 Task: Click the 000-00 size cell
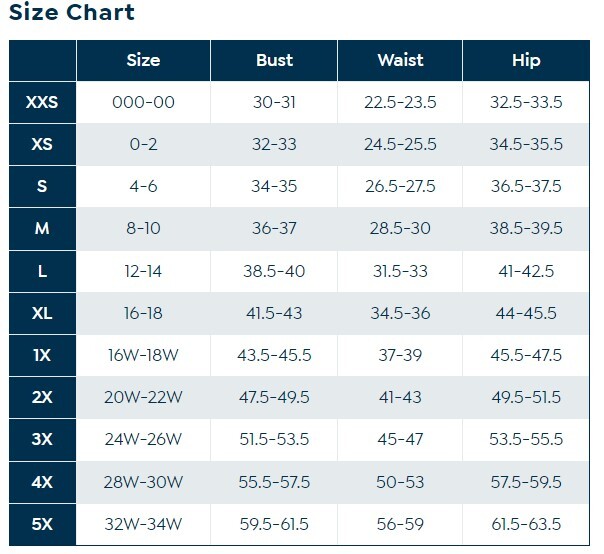tap(143, 103)
